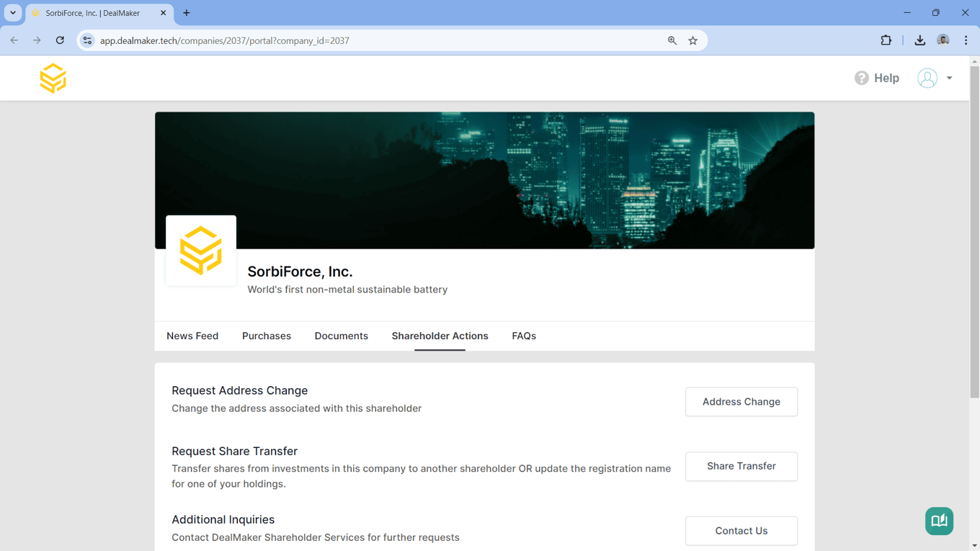Click the "Request Address Change" heading
Image resolution: width=980 pixels, height=551 pixels.
pyautogui.click(x=239, y=390)
